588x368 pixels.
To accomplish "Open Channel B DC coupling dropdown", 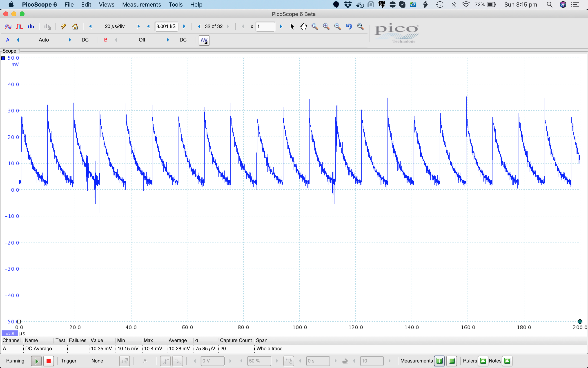I will (x=183, y=40).
